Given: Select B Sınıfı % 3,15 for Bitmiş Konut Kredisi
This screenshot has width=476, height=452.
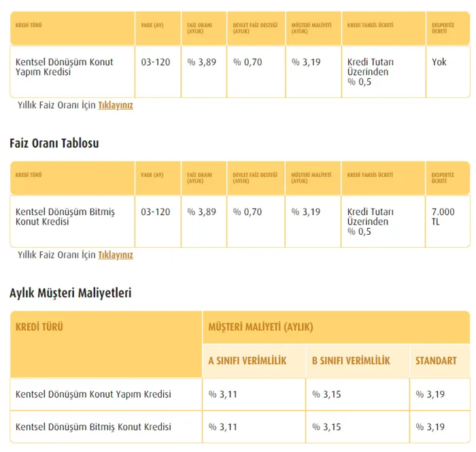Looking at the screenshot, I should pyautogui.click(x=326, y=427).
